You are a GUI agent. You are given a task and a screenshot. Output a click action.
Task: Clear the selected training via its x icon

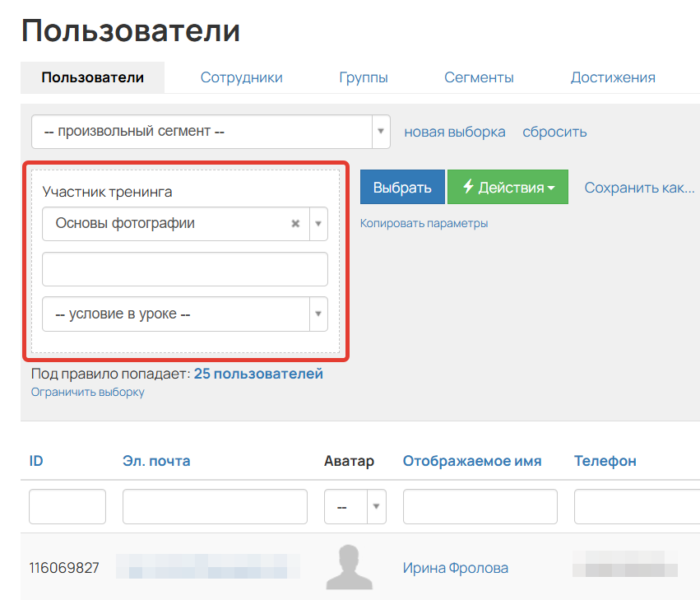pos(295,223)
